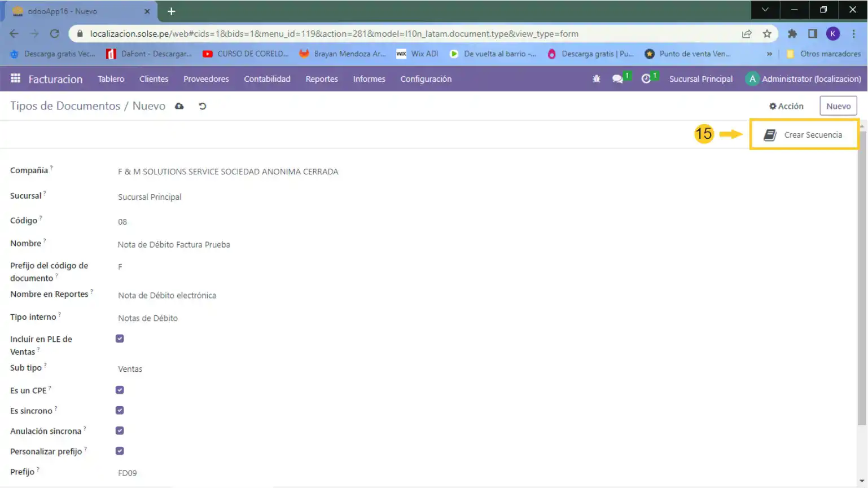Open the Configuración menu
This screenshot has width=868, height=488.
tap(426, 79)
